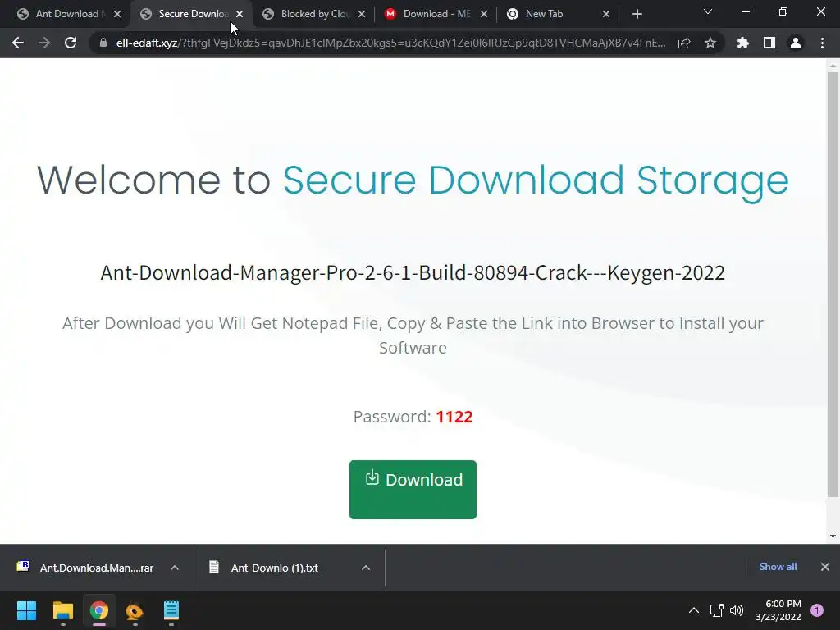Open the notification badge in the tray

click(x=817, y=609)
